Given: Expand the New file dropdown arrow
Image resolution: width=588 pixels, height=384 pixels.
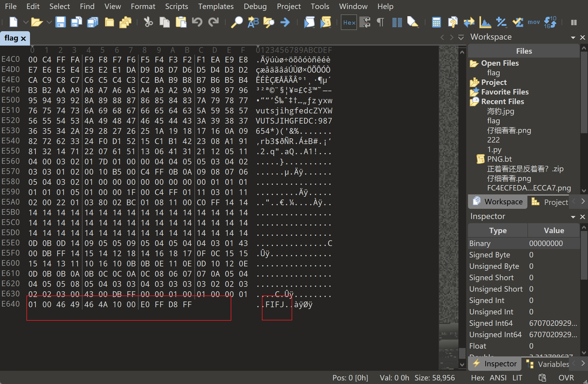Looking at the screenshot, I should tap(26, 22).
